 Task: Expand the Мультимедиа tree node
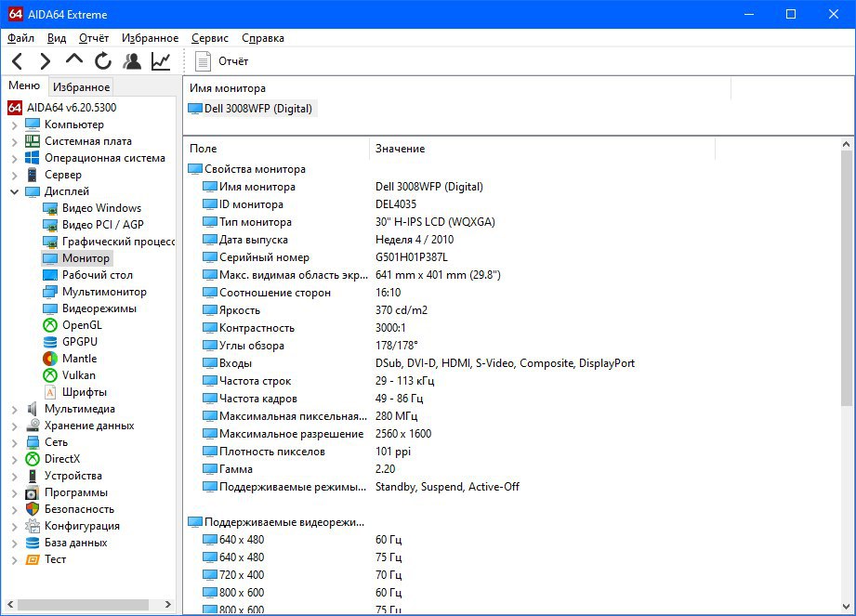(14, 410)
